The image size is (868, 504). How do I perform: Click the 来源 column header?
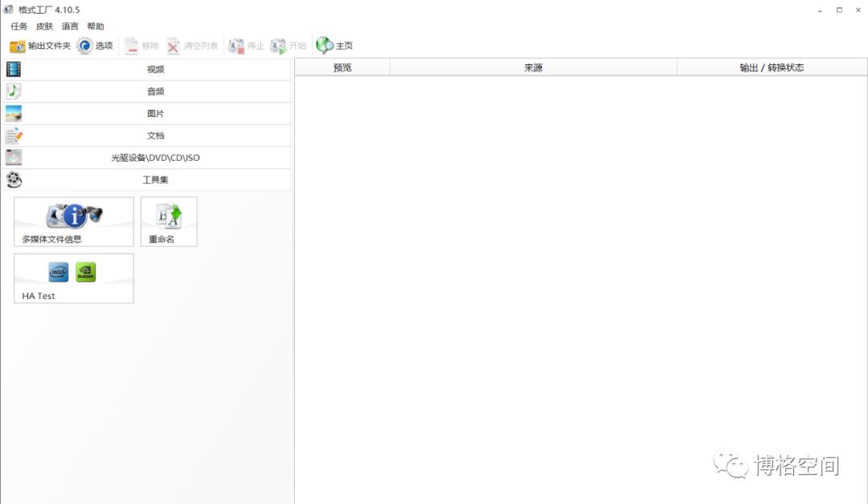[x=533, y=68]
